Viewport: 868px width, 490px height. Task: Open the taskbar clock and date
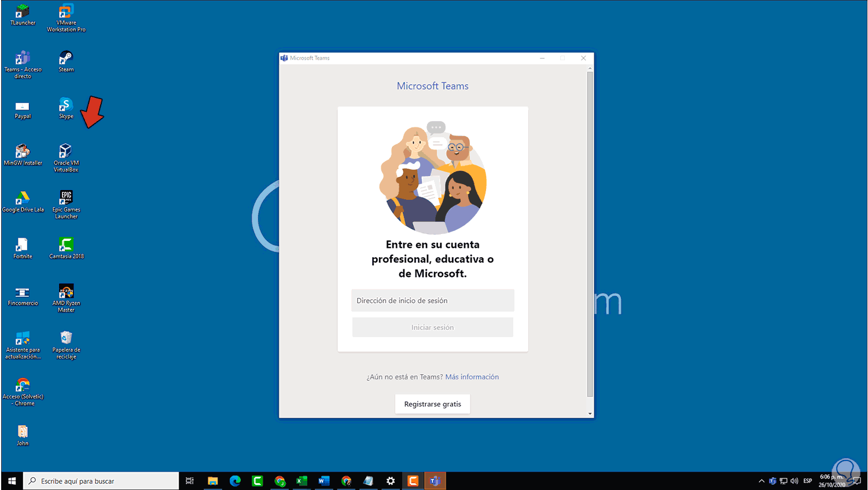pos(832,481)
